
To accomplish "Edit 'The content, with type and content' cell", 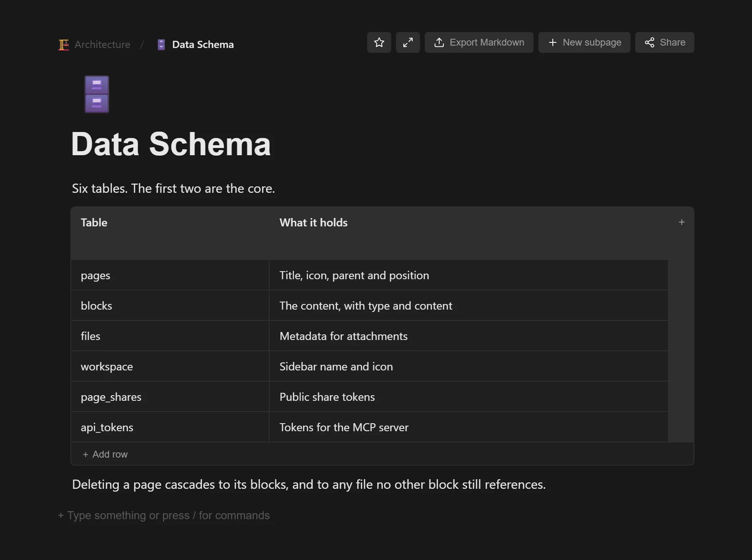I will tap(468, 306).
